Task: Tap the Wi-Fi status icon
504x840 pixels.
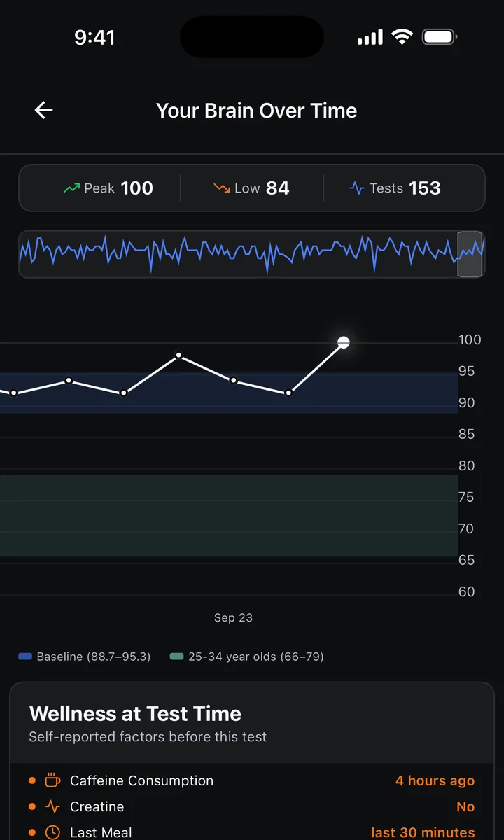Action: pos(402,37)
